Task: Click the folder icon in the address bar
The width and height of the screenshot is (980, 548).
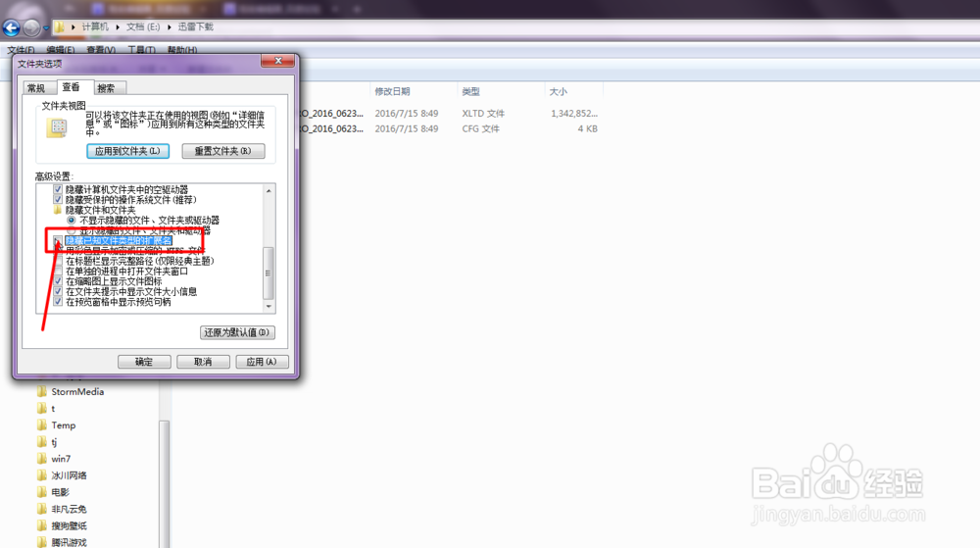Action: tap(60, 26)
